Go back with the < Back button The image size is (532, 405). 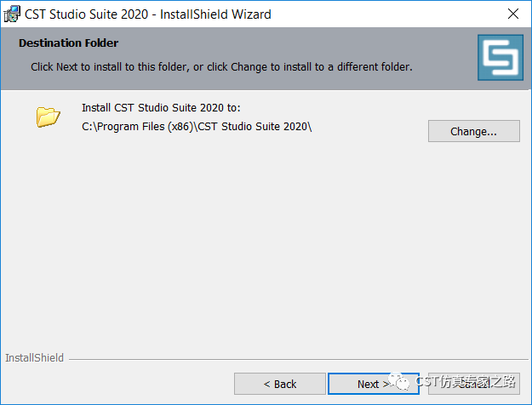[279, 384]
